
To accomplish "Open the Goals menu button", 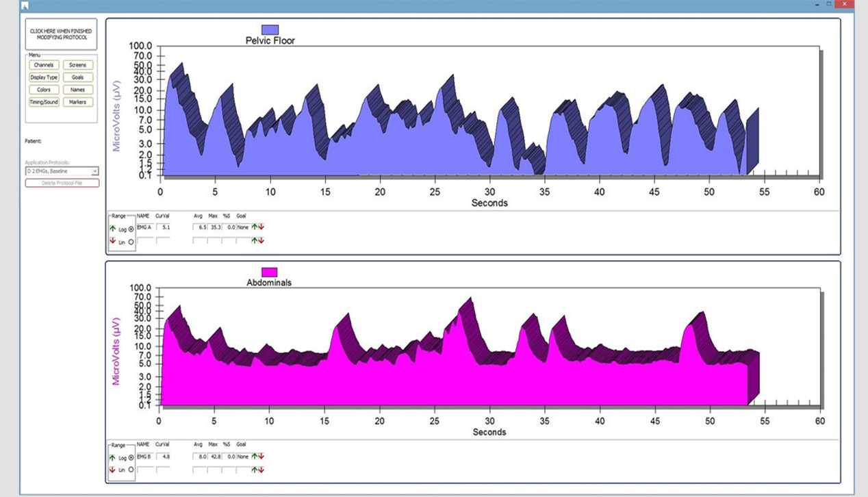I will [77, 77].
